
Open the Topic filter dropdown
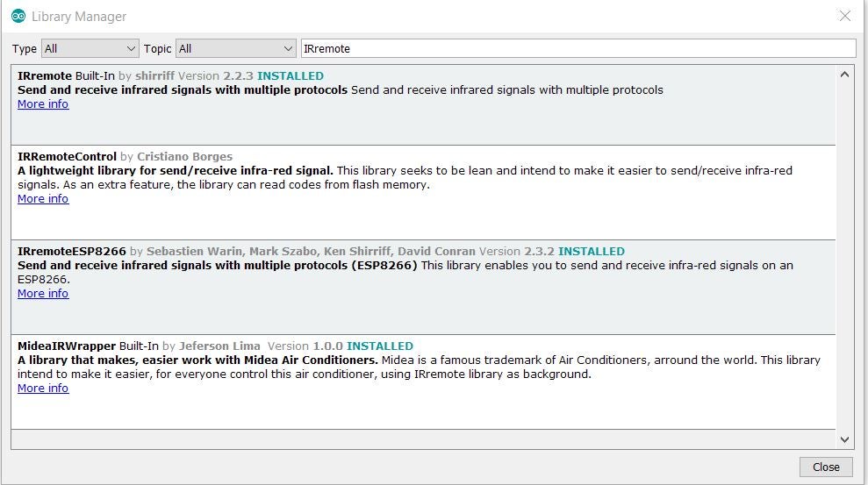(235, 48)
